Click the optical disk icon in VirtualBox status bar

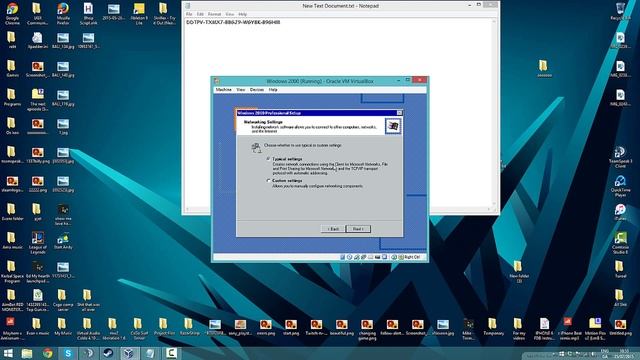pos(349,257)
